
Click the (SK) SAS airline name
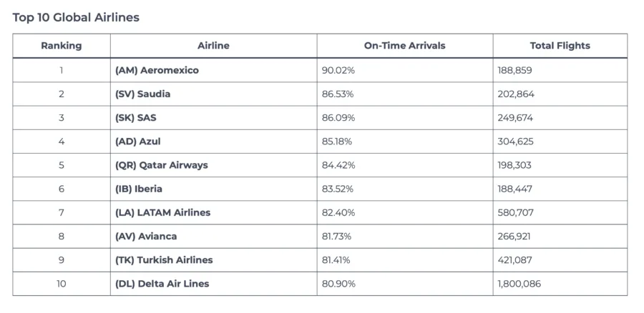pos(135,118)
